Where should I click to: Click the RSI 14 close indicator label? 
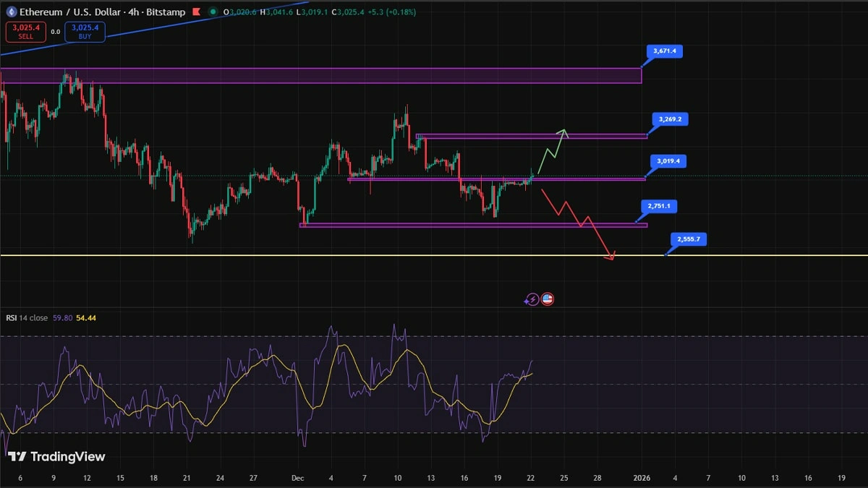point(27,317)
